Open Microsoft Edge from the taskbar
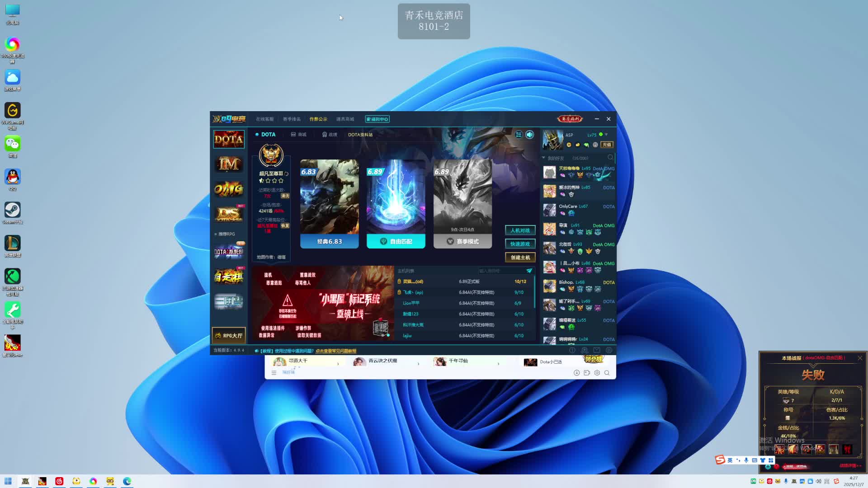 click(127, 481)
